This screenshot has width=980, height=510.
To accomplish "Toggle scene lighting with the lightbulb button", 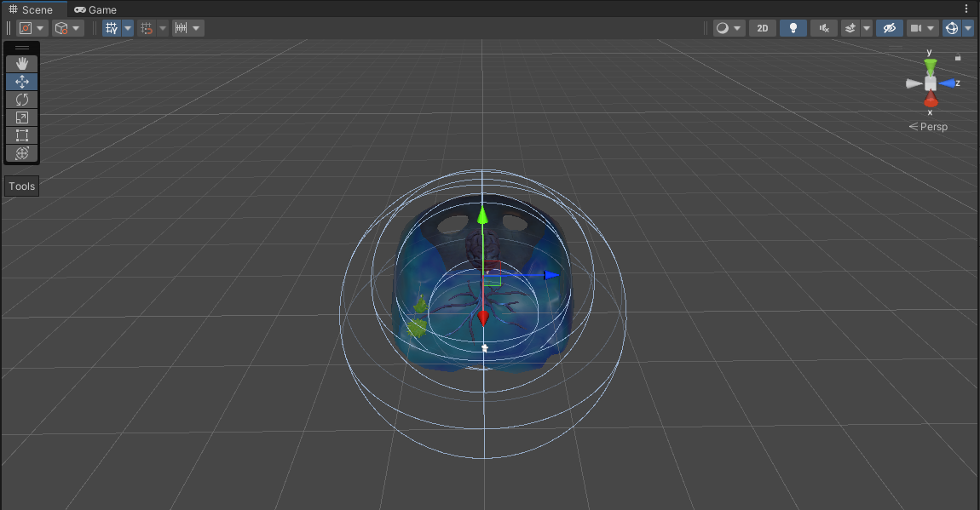I will [x=793, y=28].
